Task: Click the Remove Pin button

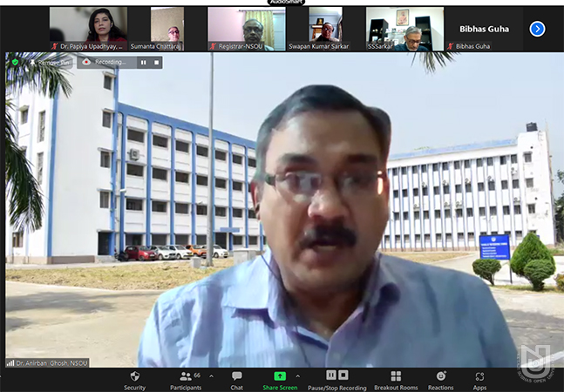Action: click(x=50, y=63)
